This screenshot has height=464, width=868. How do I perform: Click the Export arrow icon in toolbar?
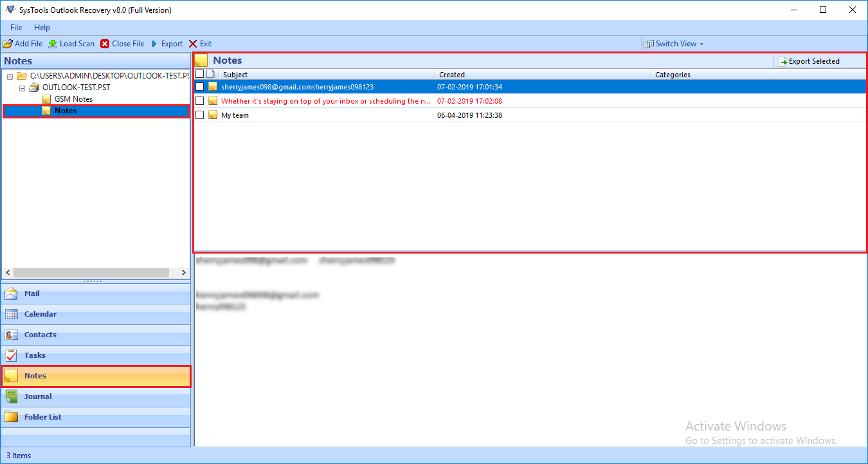click(x=154, y=44)
